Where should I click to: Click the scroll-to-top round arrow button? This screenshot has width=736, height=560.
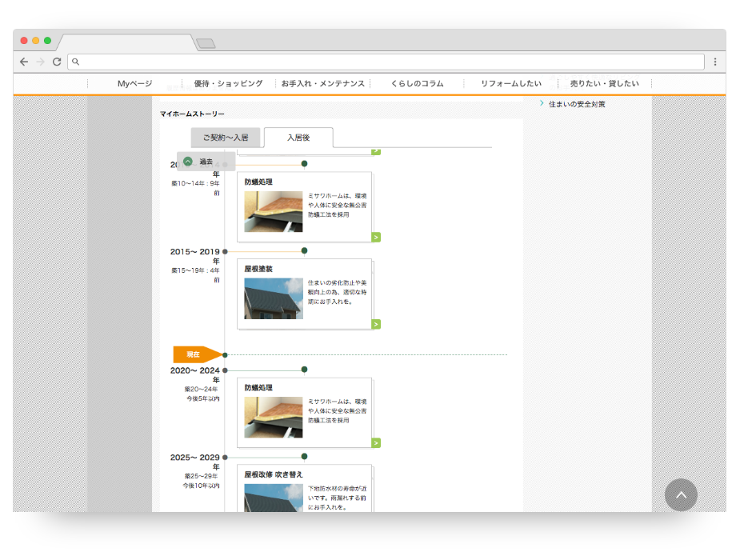[681, 494]
